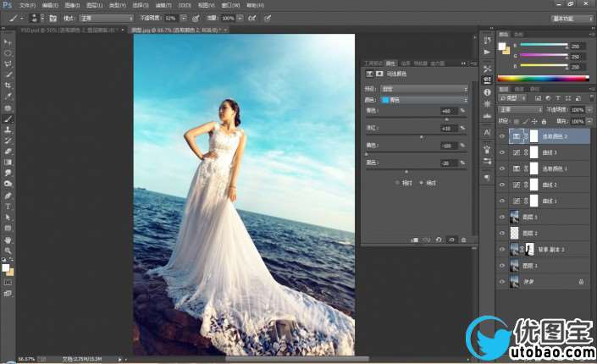This screenshot has height=364, width=597.
Task: Select the Hand tool
Action: pos(8,240)
